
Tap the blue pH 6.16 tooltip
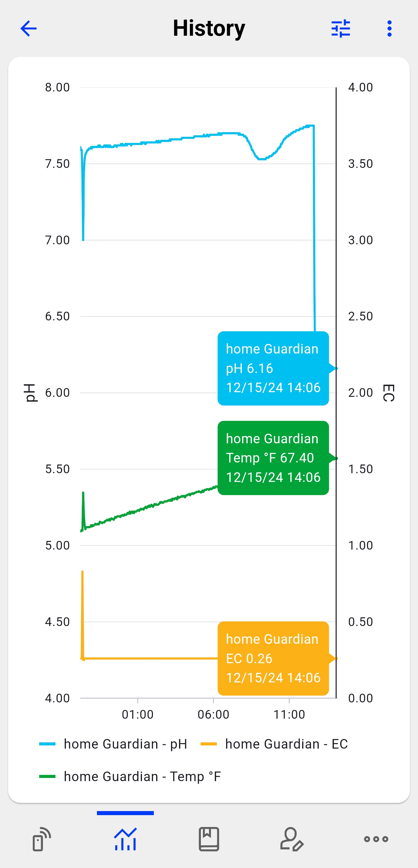coord(273,368)
